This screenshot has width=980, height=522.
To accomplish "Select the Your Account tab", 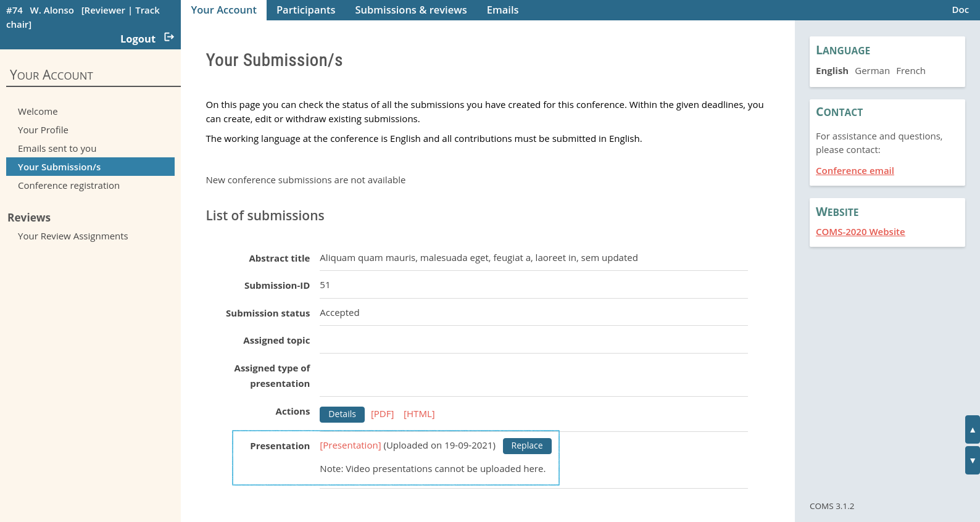I will [x=223, y=10].
